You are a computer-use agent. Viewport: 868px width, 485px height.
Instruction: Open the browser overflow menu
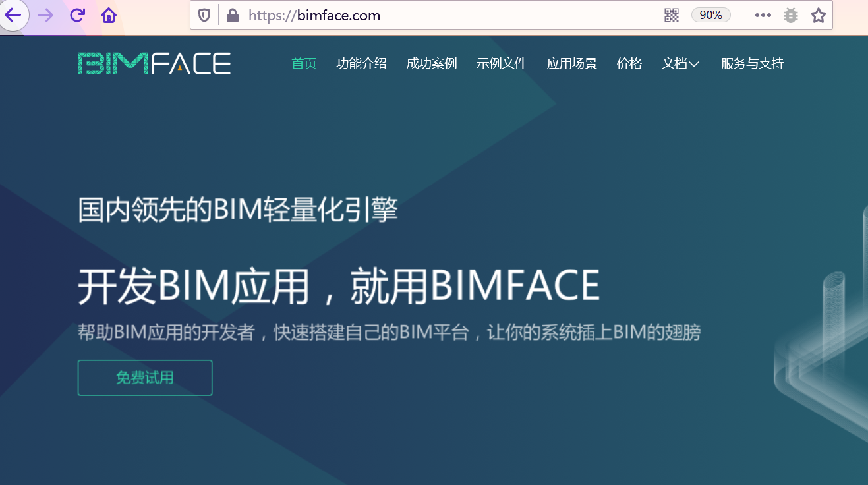[763, 14]
